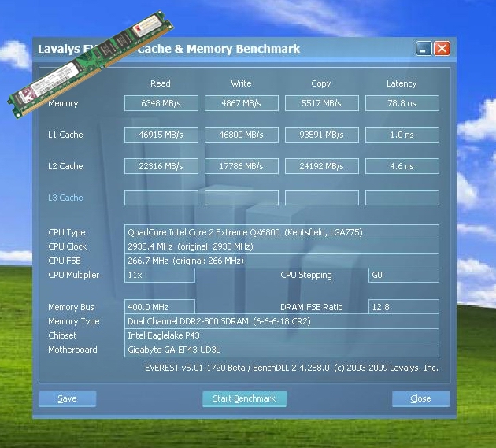Click the L1 Cache Read value 46915 MB/s
The height and width of the screenshot is (448, 496).
[x=161, y=135]
